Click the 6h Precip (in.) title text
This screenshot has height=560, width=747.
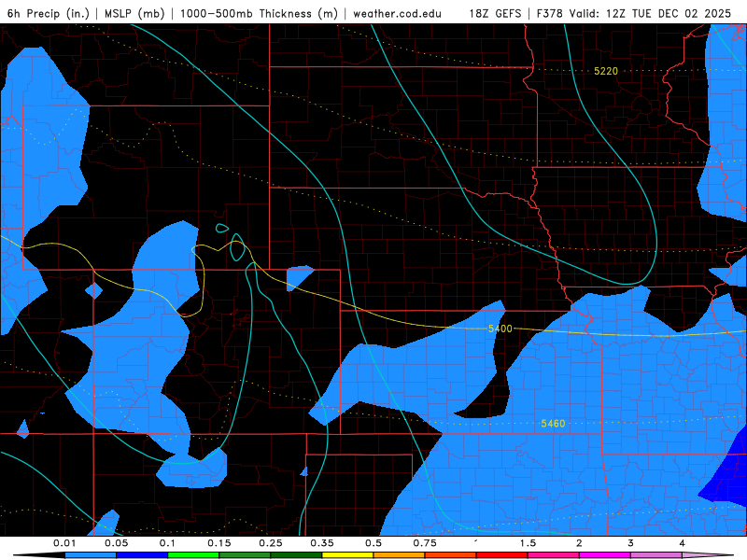pos(49,13)
